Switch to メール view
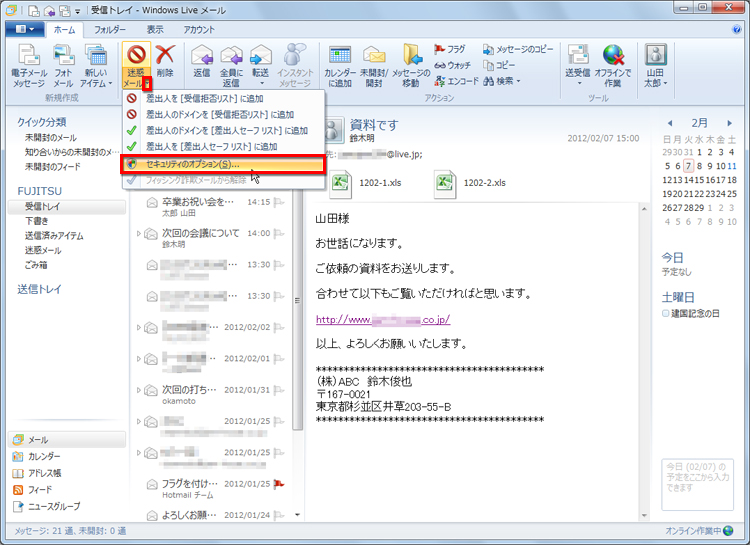This screenshot has height=545, width=750. [67, 440]
